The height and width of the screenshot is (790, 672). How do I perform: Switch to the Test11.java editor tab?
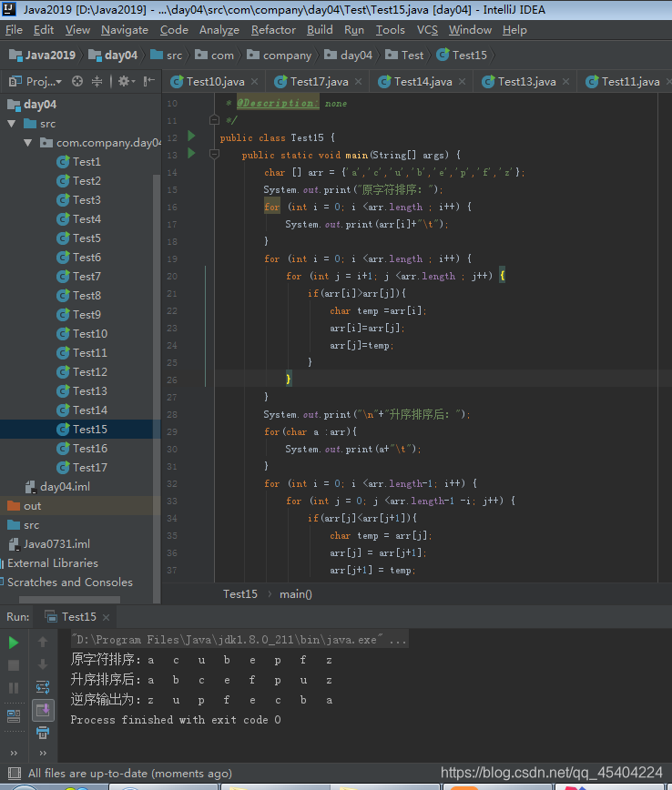[623, 82]
